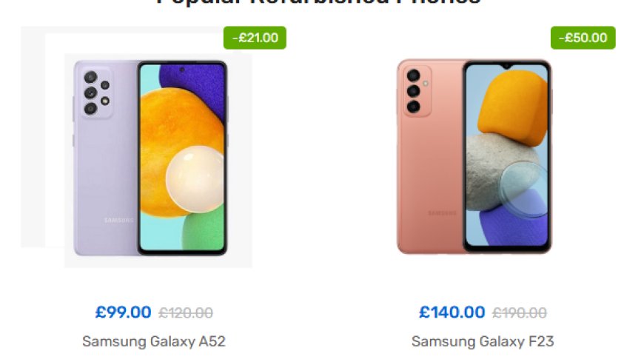This screenshot has width=644, height=362.
Task: Click the Samsung logo on the purple A52 back
Action: click(x=118, y=221)
